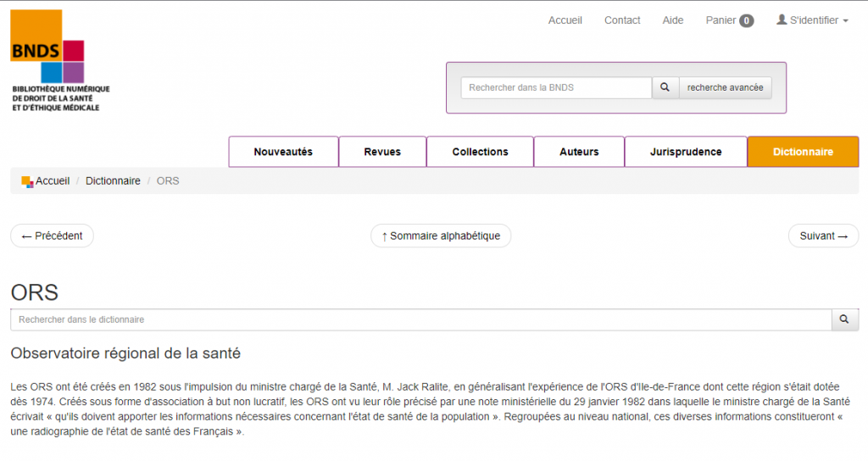868x461 pixels.
Task: Click the dictionary search magnifier button
Action: pos(844,319)
